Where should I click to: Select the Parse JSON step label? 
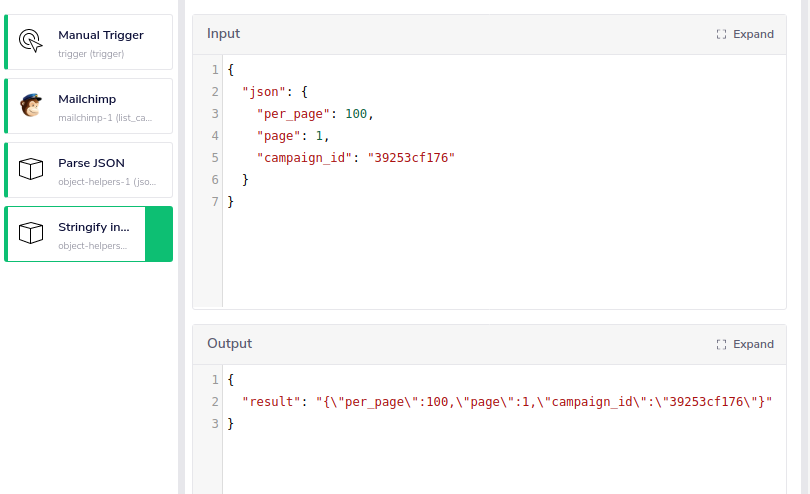(91, 163)
